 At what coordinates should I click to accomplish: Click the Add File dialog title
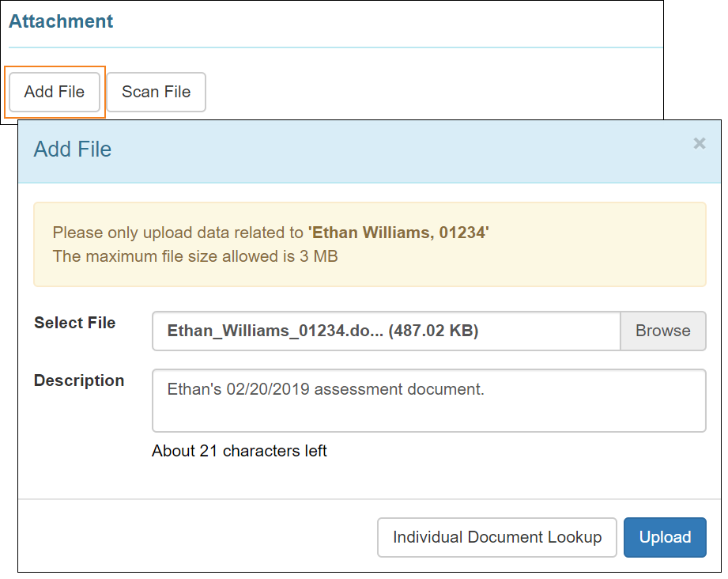[72, 149]
